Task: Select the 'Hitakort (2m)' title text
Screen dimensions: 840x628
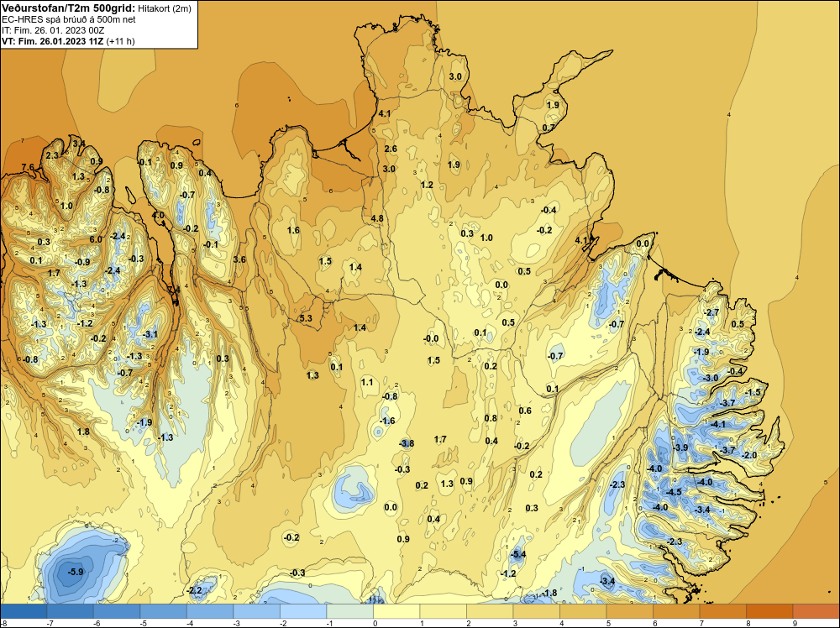Action: coord(165,8)
